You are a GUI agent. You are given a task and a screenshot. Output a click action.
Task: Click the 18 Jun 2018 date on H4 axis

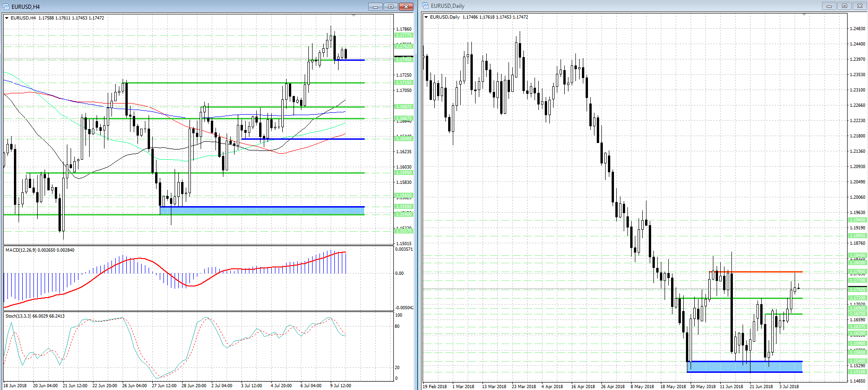pyautogui.click(x=15, y=386)
